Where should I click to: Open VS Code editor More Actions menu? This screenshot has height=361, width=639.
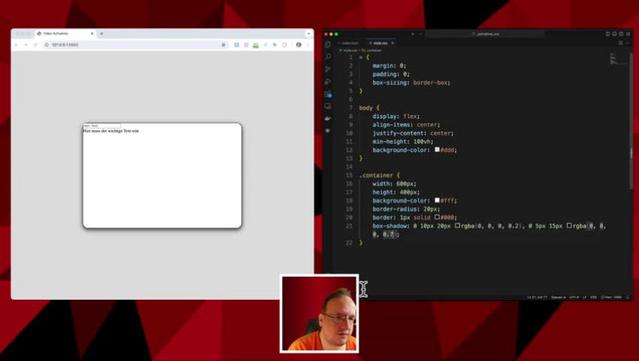coord(628,43)
